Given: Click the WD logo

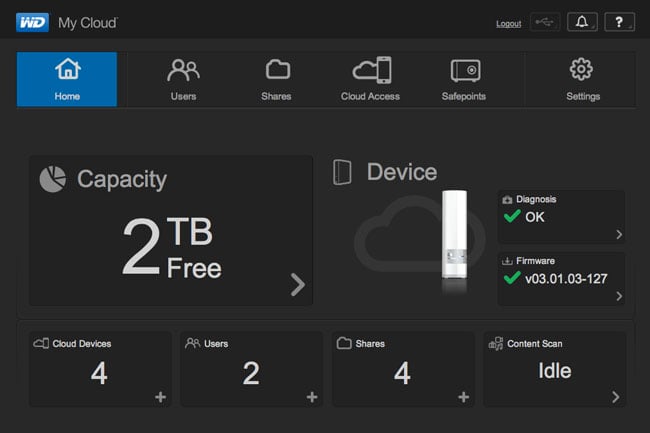Looking at the screenshot, I should point(32,22).
